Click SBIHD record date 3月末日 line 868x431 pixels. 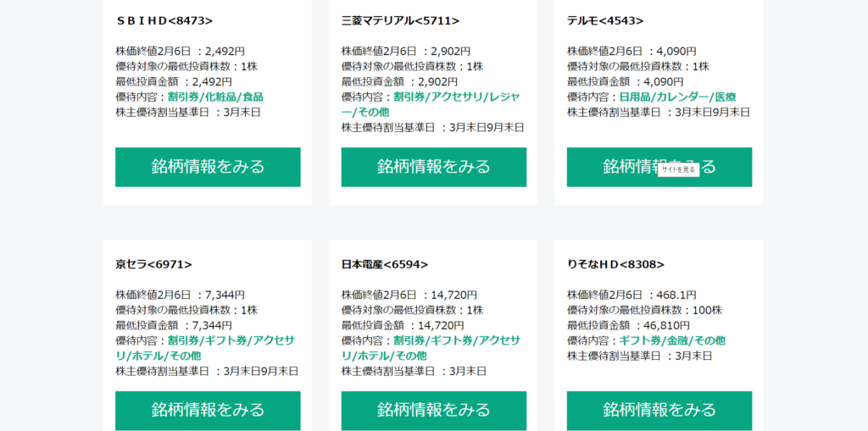pyautogui.click(x=188, y=113)
